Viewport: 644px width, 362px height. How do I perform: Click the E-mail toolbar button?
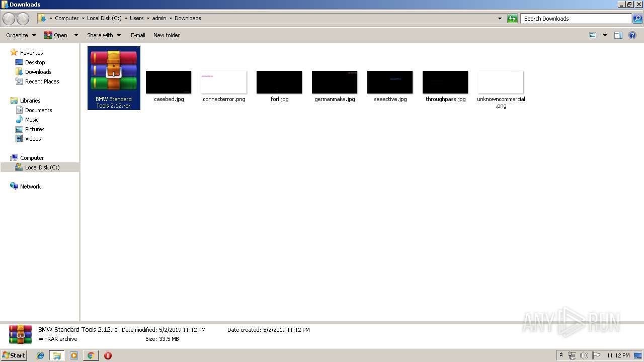click(138, 35)
